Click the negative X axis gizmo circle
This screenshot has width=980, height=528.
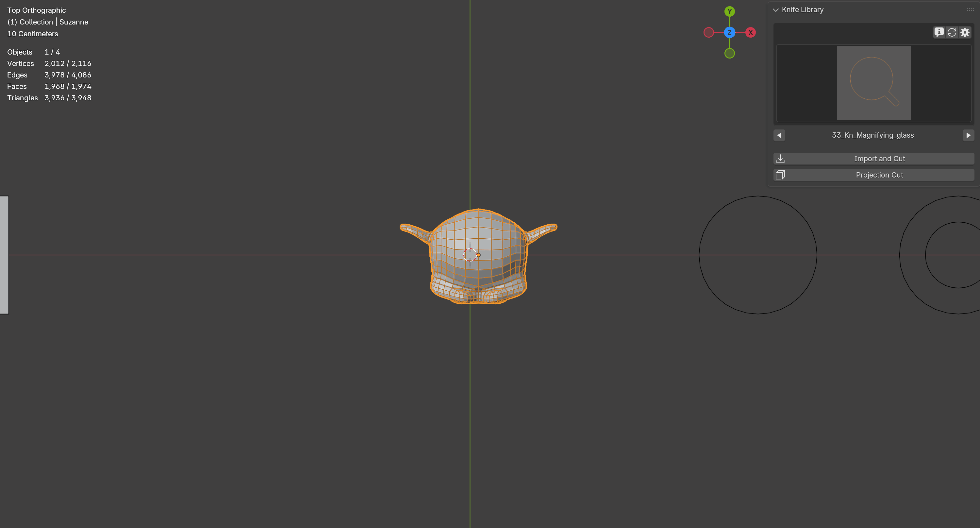click(708, 32)
